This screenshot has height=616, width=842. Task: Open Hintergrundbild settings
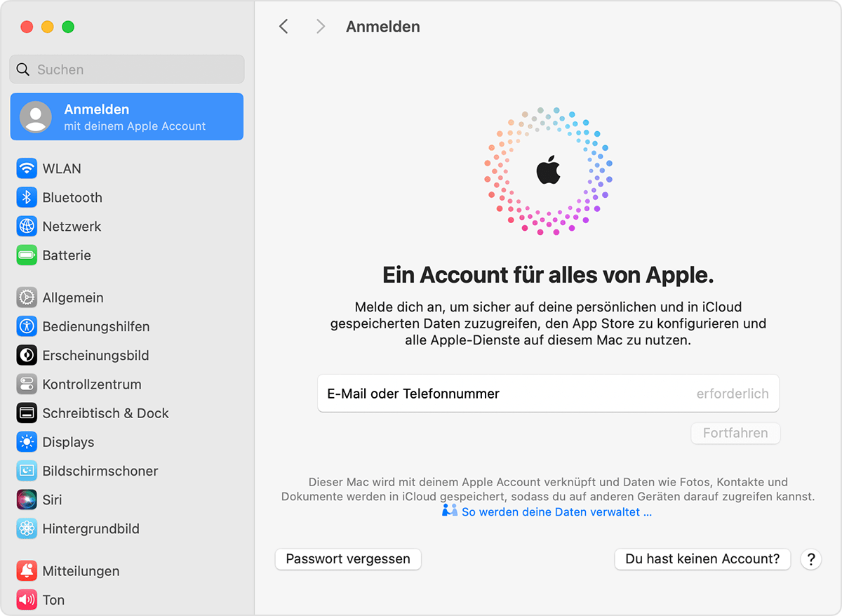click(27, 528)
